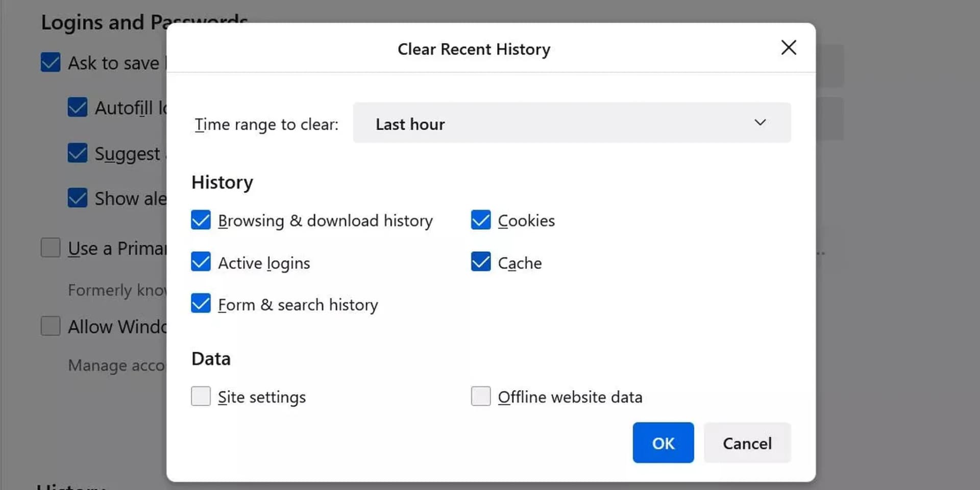Image resolution: width=980 pixels, height=490 pixels.
Task: Open the Manage accounts link
Action: point(115,365)
